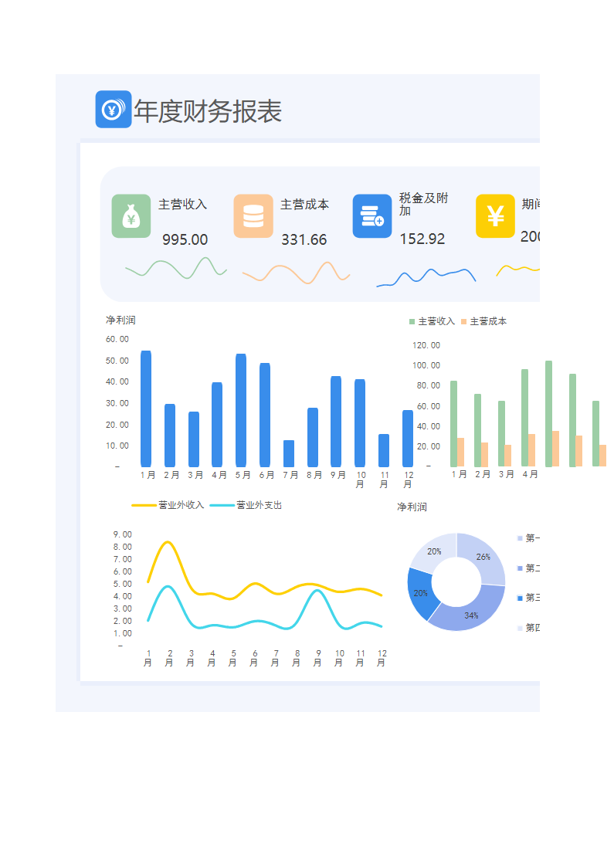Click the 995.00 revenue value
This screenshot has height=868, width=614.
[x=185, y=239]
